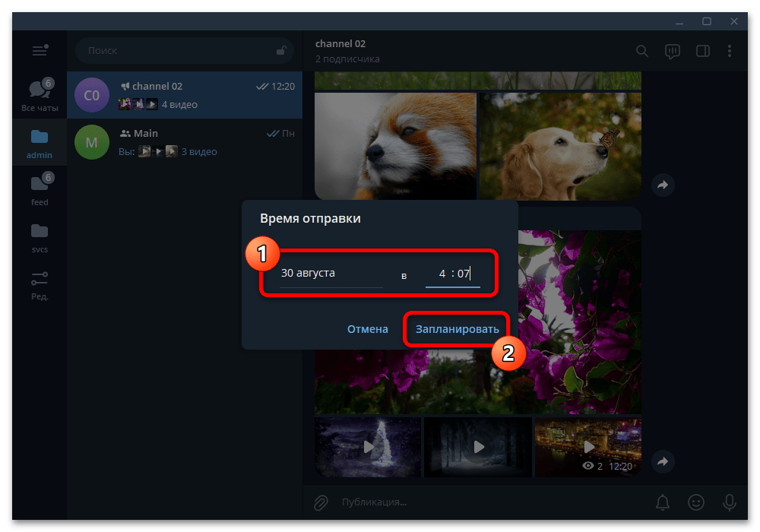Click the Поиск search field
This screenshot has height=532, width=760.
click(x=184, y=50)
